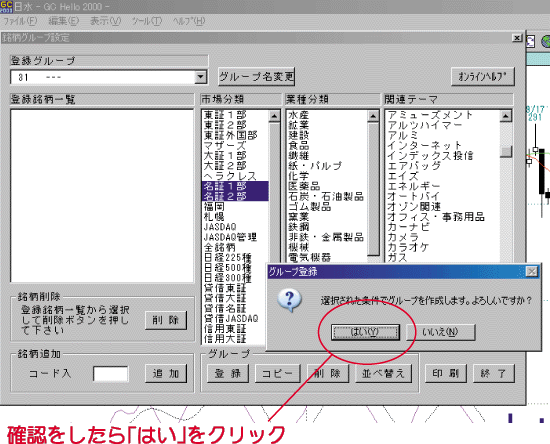Click the コード入 input field
The height and width of the screenshot is (444, 550).
click(x=110, y=374)
